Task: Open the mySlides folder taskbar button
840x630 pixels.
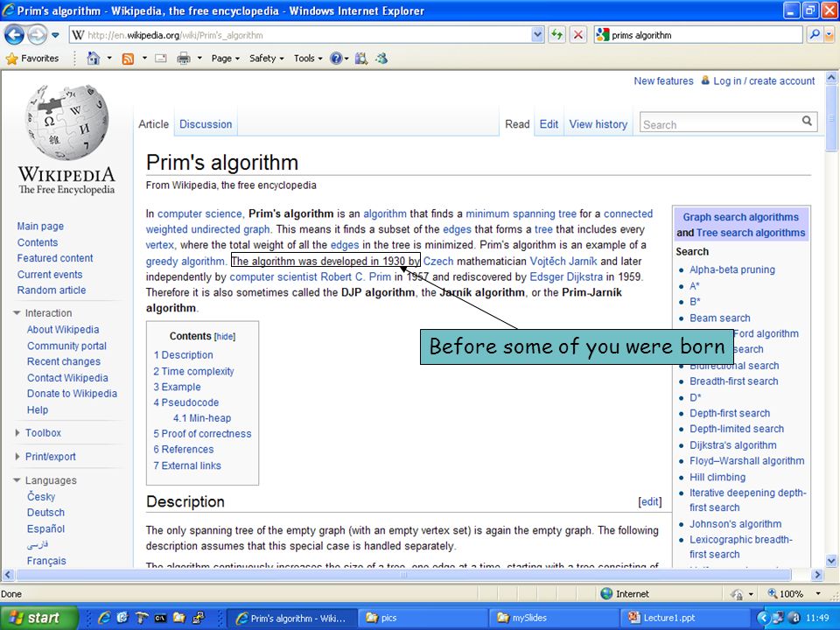Action: [555, 618]
